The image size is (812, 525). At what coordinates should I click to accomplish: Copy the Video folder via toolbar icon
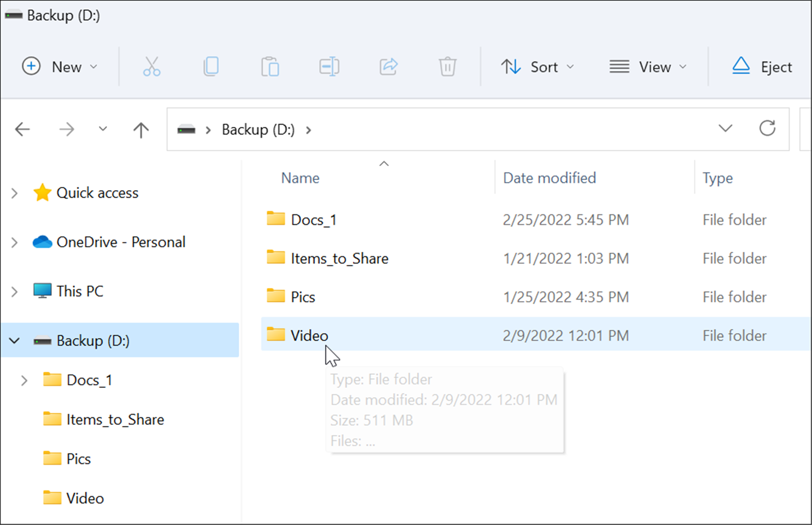(x=211, y=66)
